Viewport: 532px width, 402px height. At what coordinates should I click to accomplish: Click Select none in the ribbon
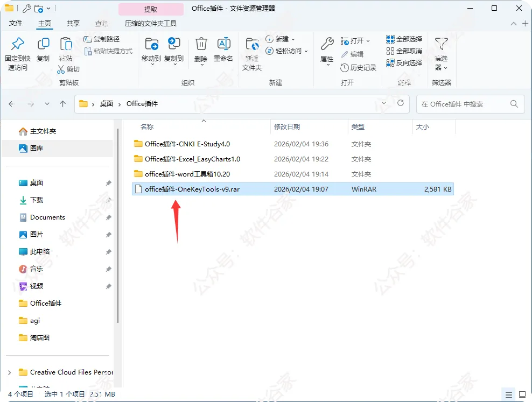[x=404, y=51]
